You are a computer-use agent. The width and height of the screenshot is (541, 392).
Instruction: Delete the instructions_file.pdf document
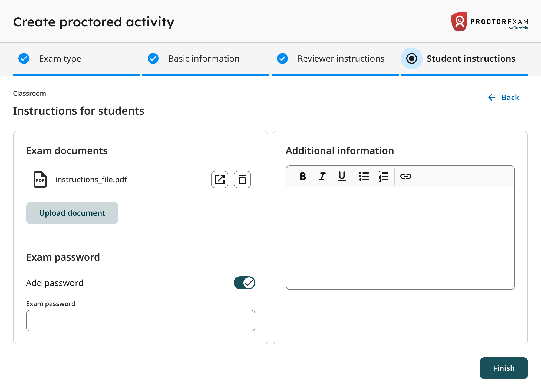coord(242,180)
